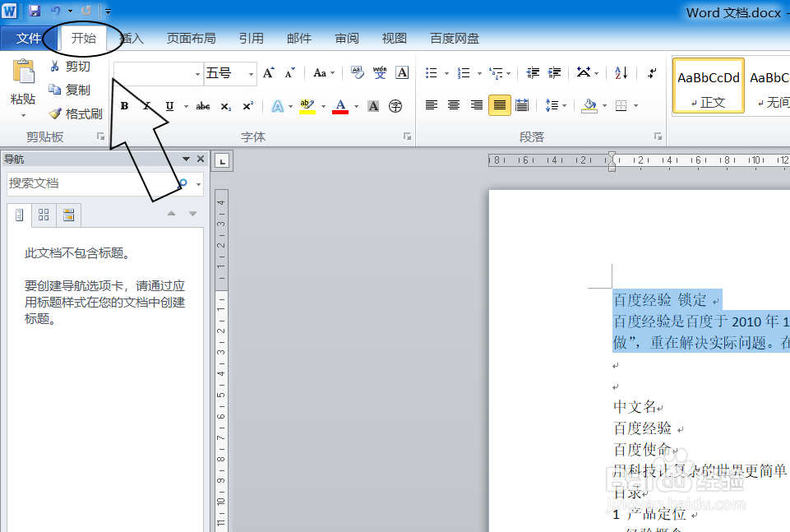
Task: Open the Change Case Aa menu
Action: [x=324, y=73]
